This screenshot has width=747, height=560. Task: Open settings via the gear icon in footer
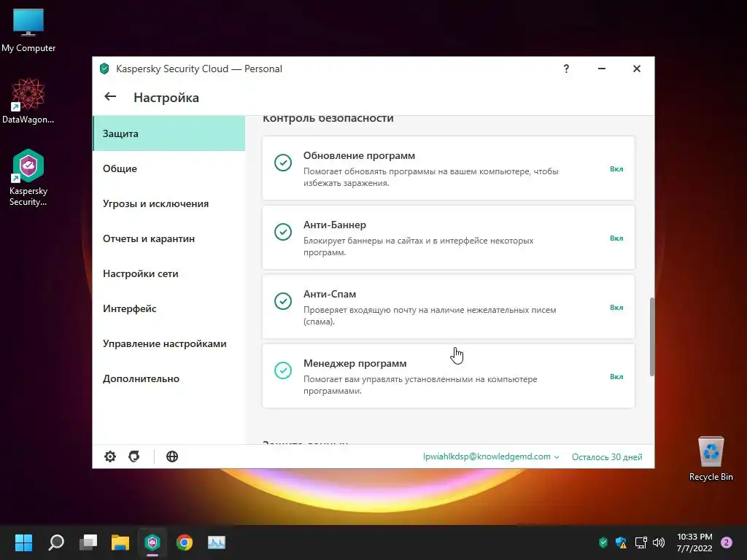point(110,456)
